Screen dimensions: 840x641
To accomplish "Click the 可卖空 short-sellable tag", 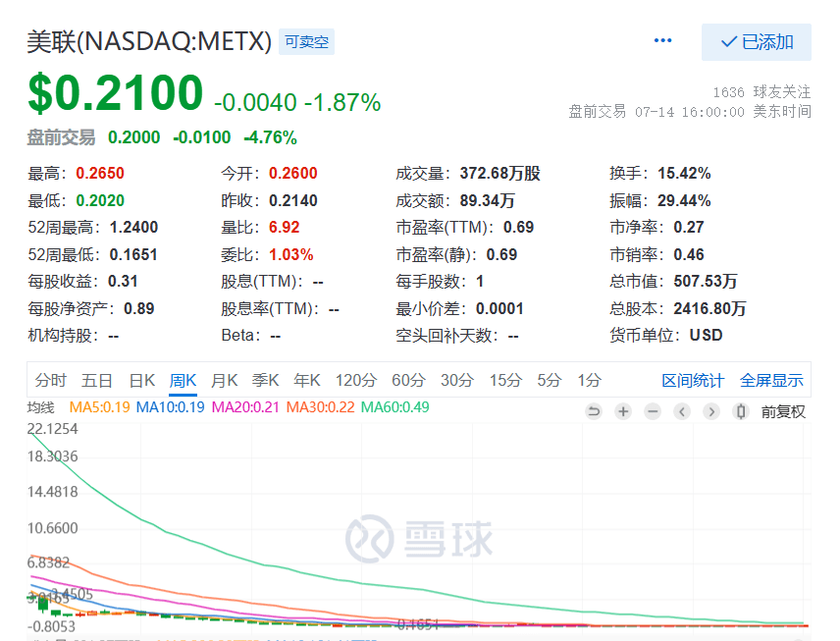I will click(307, 41).
